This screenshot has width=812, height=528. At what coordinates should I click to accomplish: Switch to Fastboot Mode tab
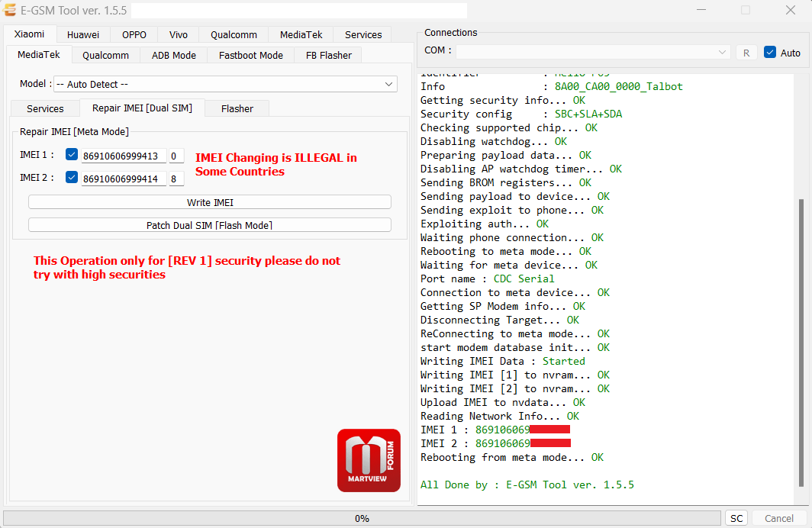tap(250, 56)
